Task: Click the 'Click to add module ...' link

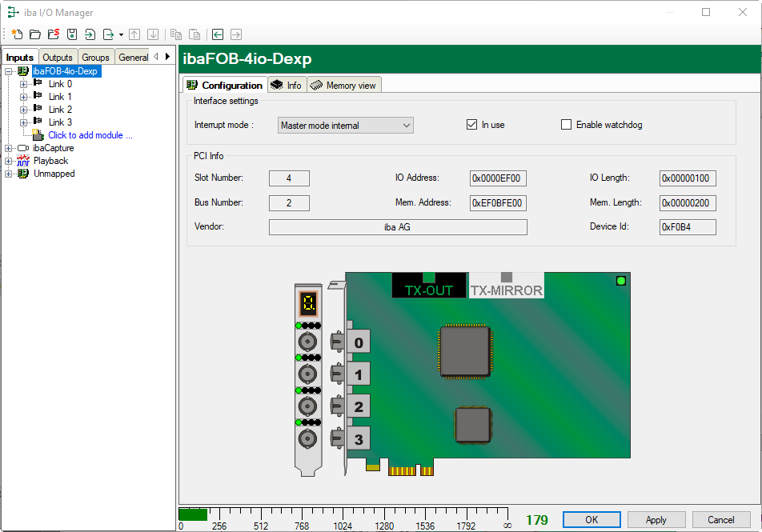Action: click(90, 135)
